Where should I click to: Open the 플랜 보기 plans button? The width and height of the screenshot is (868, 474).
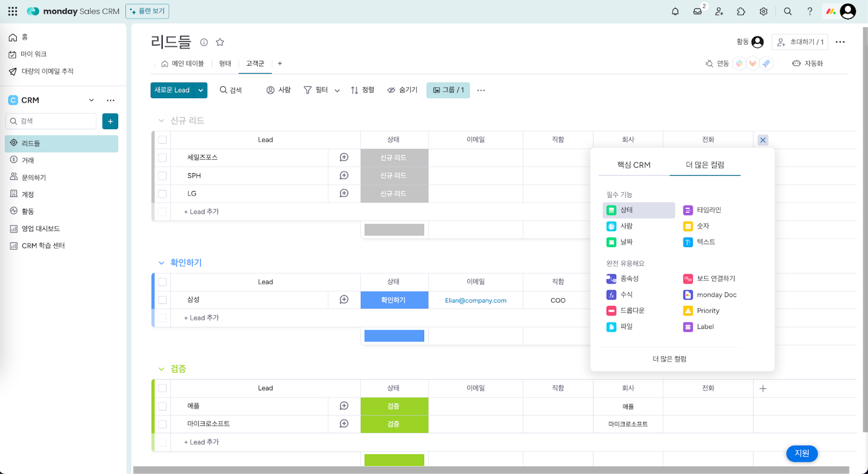[x=147, y=11]
